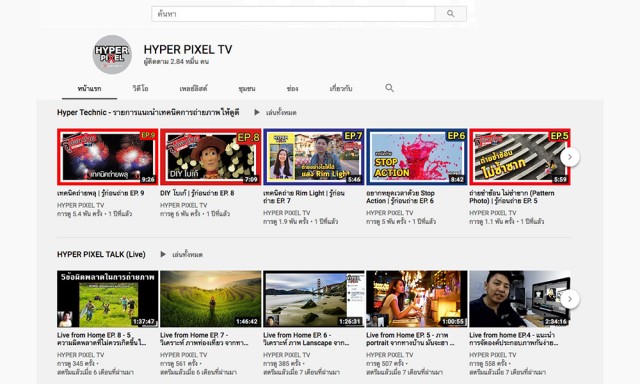The image size is (640, 384).
Task: Play all icon for Hyper Technic section
Action: (257, 112)
